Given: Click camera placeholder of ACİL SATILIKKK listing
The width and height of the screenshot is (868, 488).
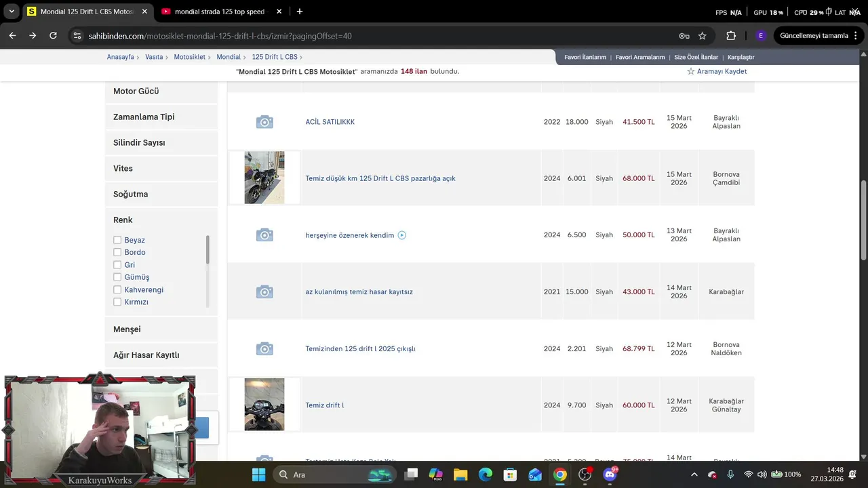Looking at the screenshot, I should tap(264, 122).
